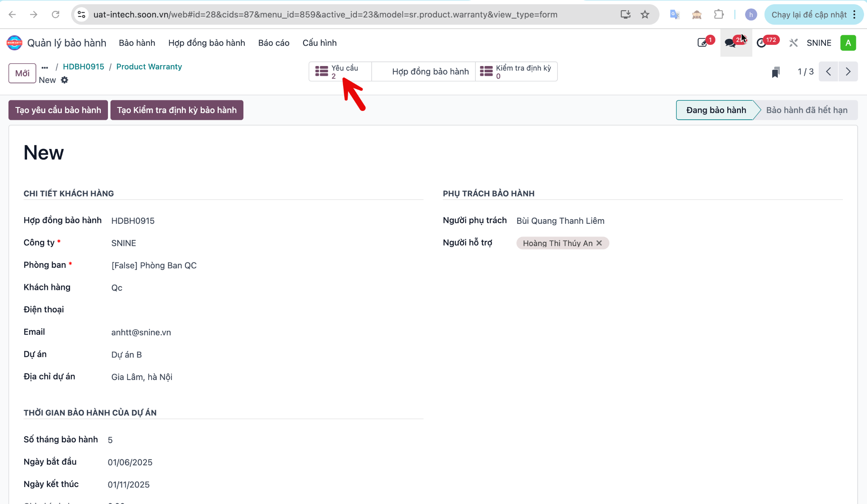Image resolution: width=867 pixels, height=504 pixels.
Task: Click the bookmark icon beside the pager
Action: pos(776,72)
